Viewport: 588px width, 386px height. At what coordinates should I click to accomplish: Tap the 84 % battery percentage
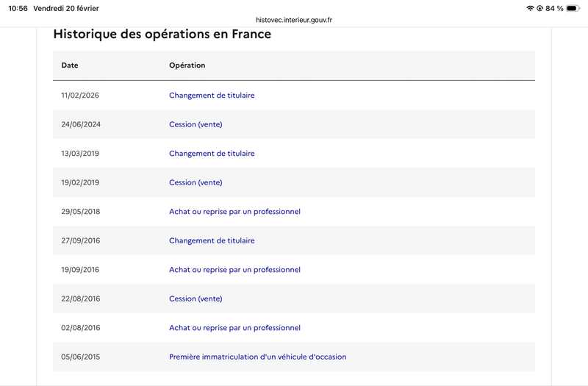click(x=554, y=8)
